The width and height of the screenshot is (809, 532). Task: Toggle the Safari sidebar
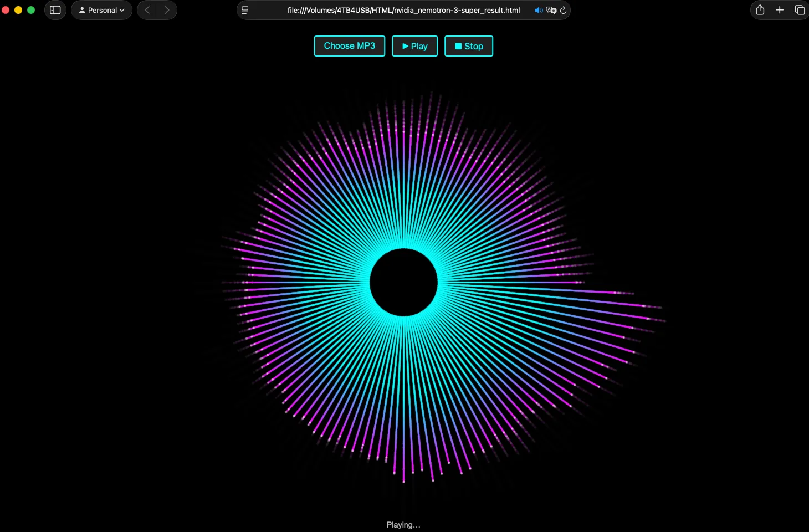click(55, 10)
